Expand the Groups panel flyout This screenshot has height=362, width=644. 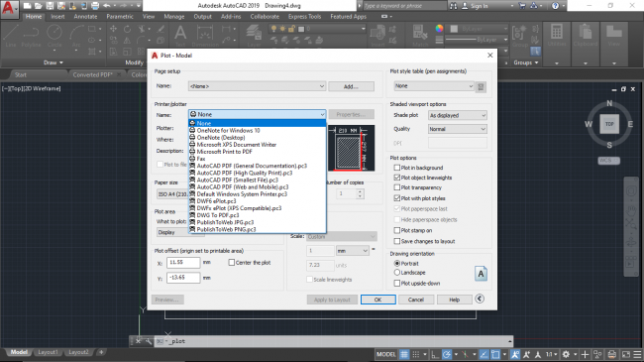[526, 62]
